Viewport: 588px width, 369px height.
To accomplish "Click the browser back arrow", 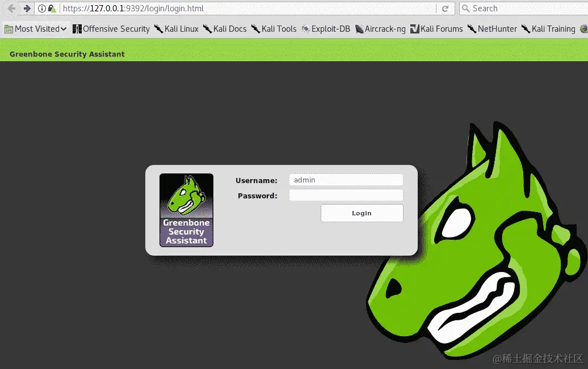I will 11,9.
